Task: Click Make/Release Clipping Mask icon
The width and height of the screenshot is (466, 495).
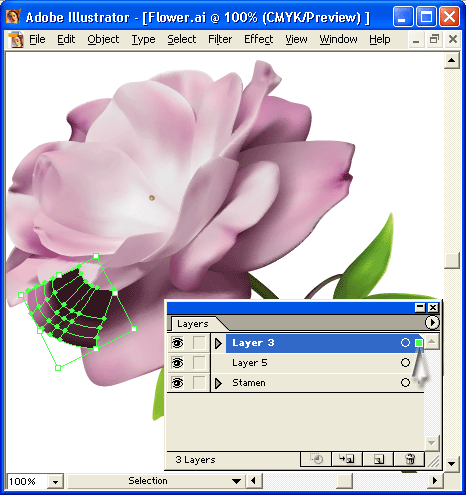Action: (x=316, y=459)
